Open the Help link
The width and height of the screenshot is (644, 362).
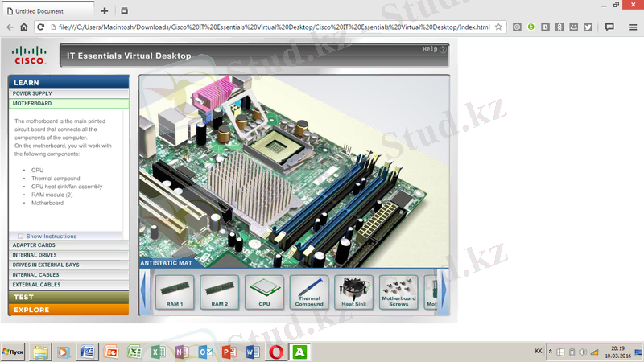click(x=435, y=49)
